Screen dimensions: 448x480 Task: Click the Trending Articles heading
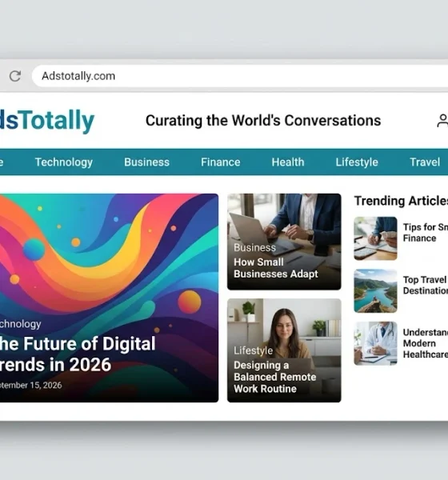click(x=401, y=201)
